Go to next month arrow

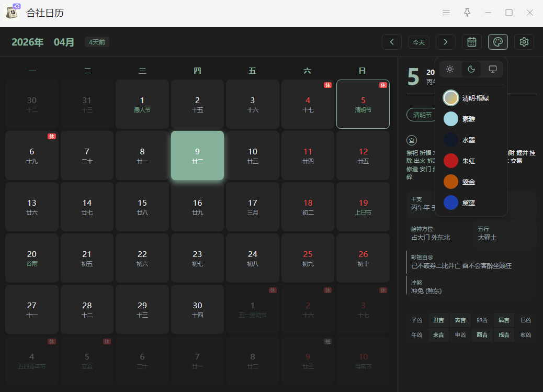tap(446, 42)
